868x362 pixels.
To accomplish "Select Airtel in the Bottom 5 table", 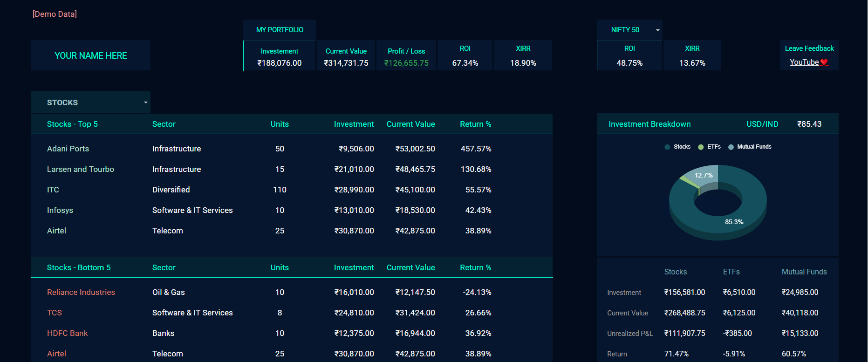I will [x=56, y=354].
